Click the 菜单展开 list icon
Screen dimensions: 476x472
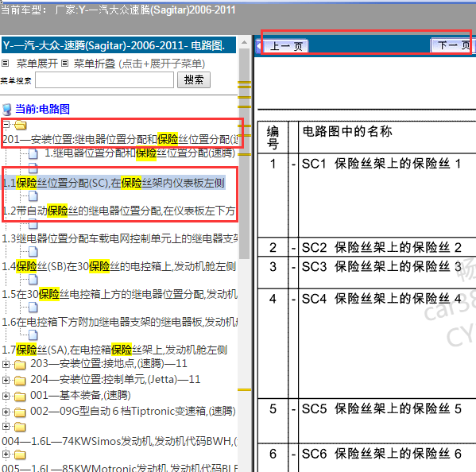[5, 64]
